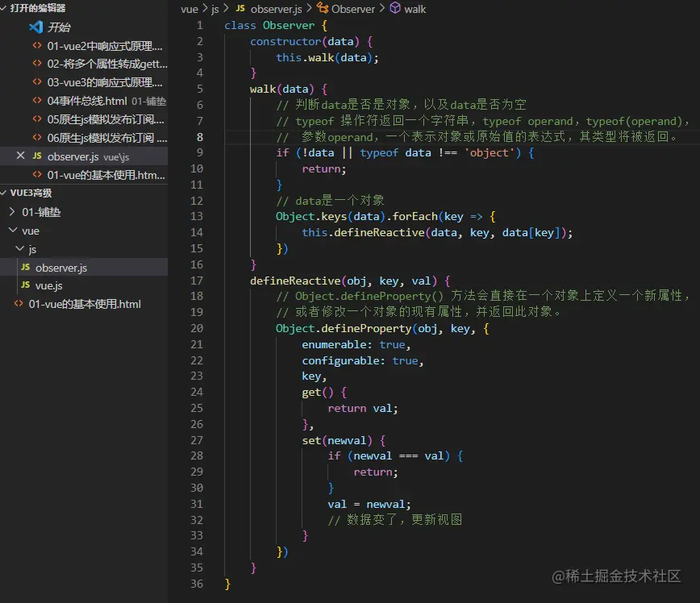Close the observer.js open editor
The width and height of the screenshot is (700, 603).
pyautogui.click(x=20, y=156)
